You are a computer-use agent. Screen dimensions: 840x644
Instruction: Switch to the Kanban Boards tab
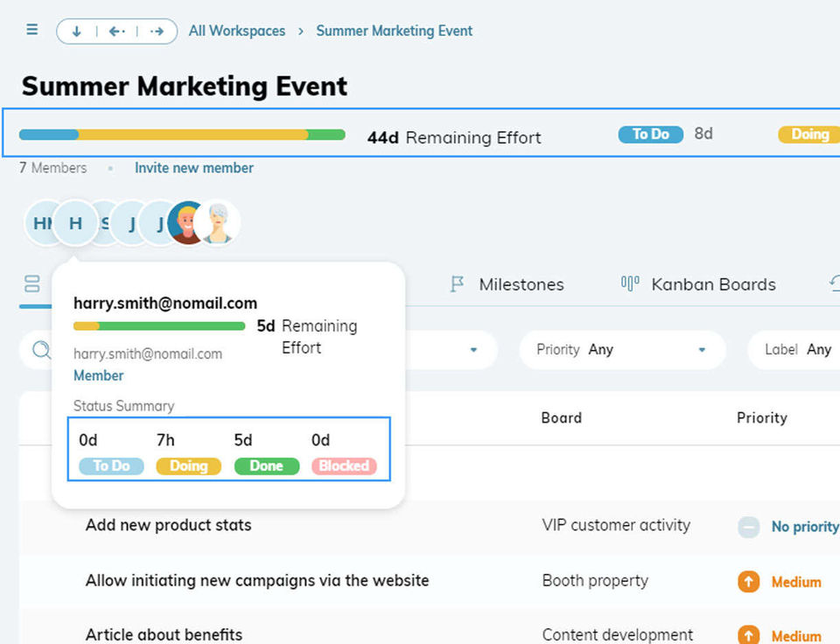[x=713, y=284]
